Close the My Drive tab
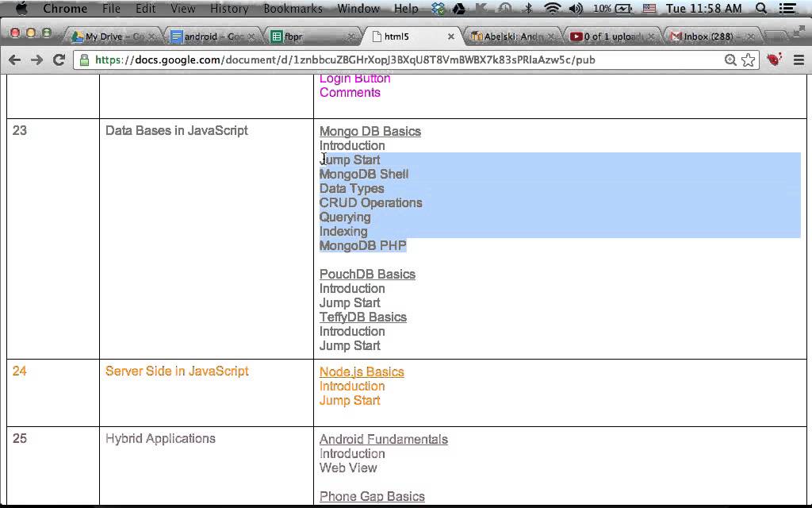Image resolution: width=812 pixels, height=508 pixels. (151, 37)
